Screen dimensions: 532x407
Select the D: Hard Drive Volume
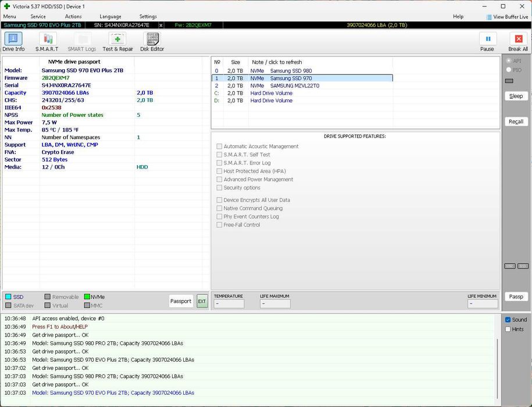pyautogui.click(x=302, y=101)
